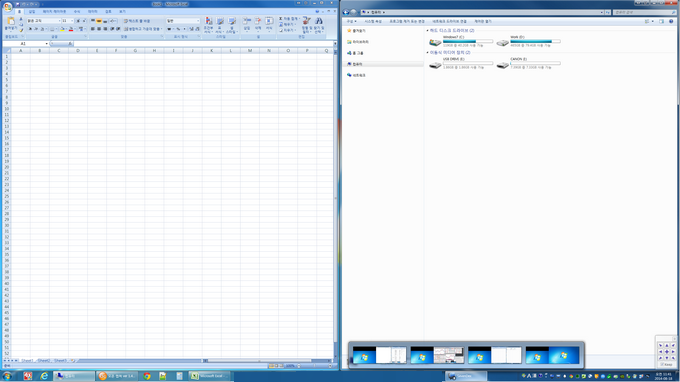Click the Help icon in Explorer toolbar
Screen dimensions: 680x382
671,21
